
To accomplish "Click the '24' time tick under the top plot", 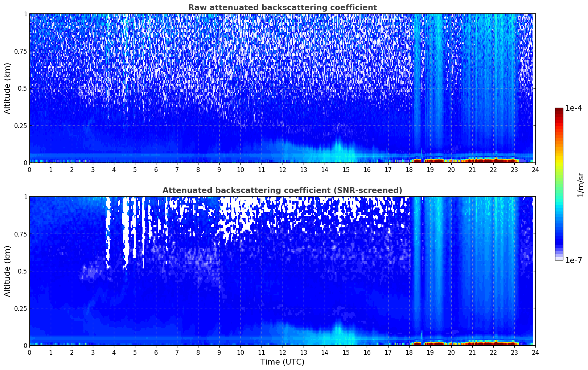I will pyautogui.click(x=535, y=169).
